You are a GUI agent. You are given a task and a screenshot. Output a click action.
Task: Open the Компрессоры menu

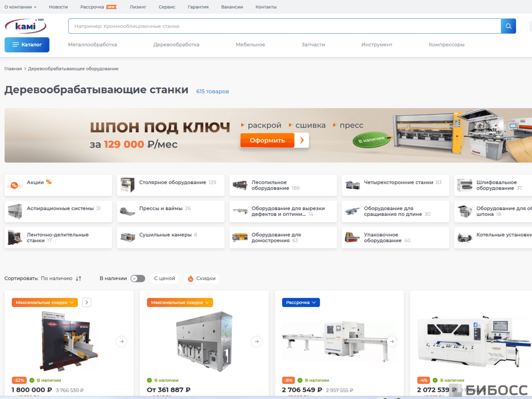[x=446, y=45]
